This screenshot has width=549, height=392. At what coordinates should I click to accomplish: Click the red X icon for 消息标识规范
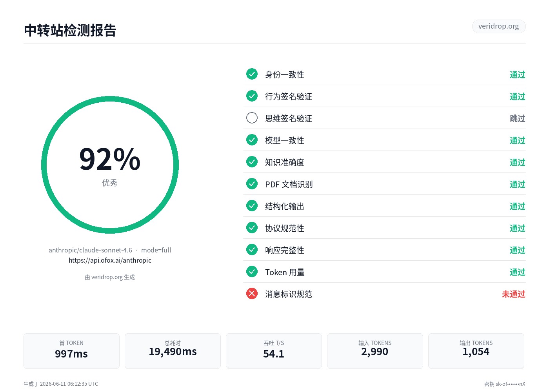[x=252, y=294]
